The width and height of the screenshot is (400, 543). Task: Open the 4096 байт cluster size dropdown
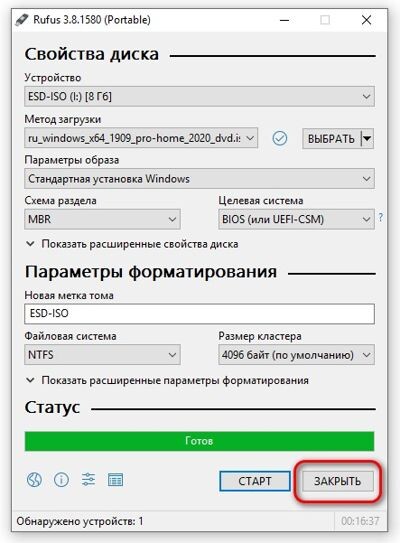[296, 355]
